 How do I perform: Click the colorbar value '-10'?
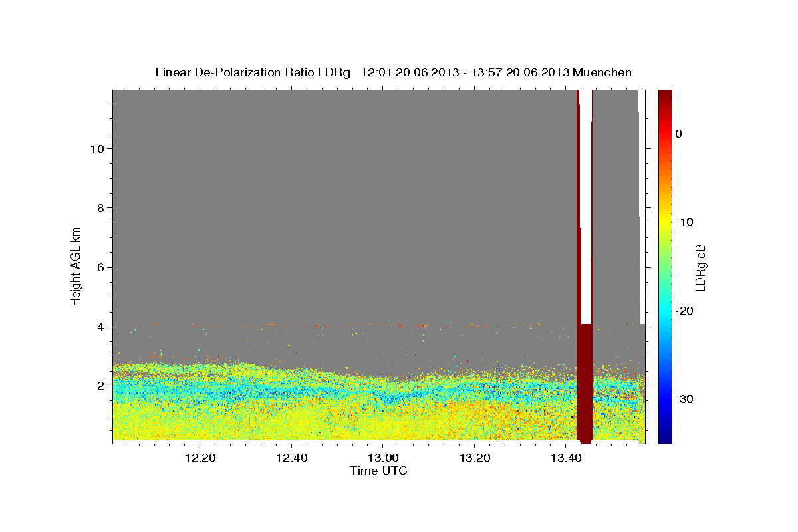pyautogui.click(x=685, y=222)
